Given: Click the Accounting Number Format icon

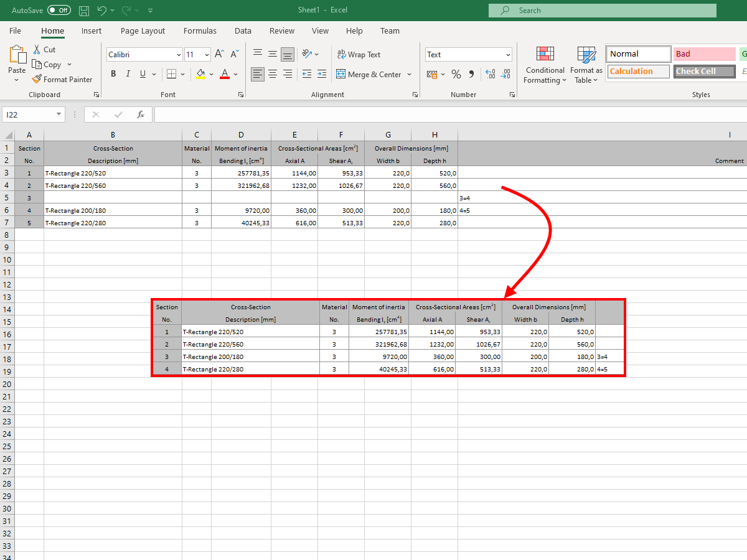Looking at the screenshot, I should tap(432, 74).
